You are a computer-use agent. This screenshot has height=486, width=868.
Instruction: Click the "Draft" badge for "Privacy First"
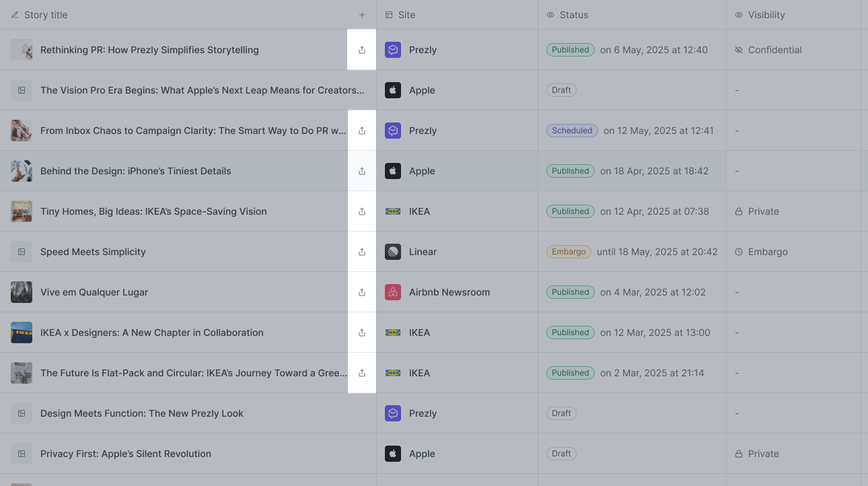click(561, 453)
